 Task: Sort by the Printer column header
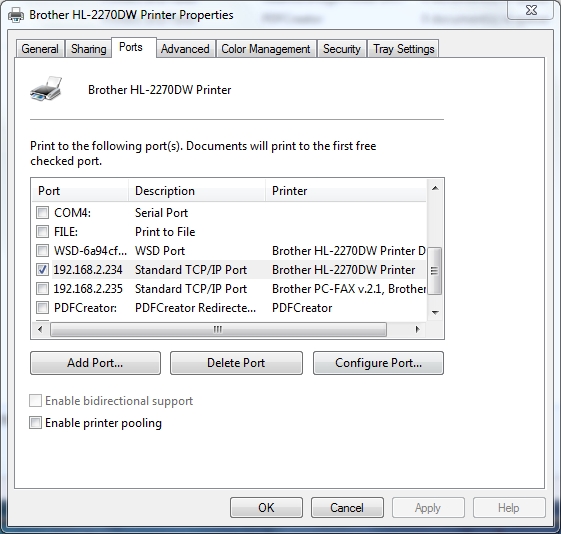346,191
